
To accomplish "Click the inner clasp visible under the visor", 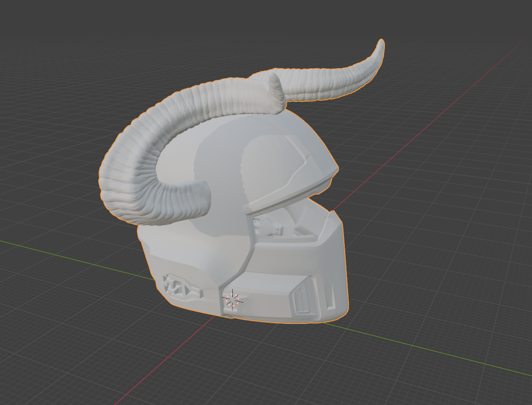I will pyautogui.click(x=269, y=228).
